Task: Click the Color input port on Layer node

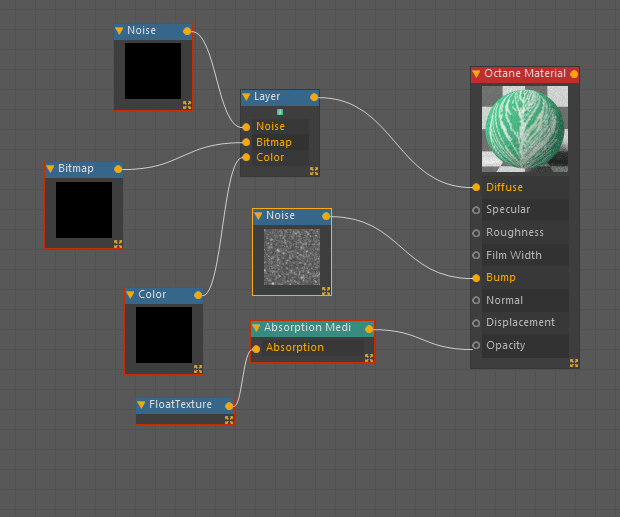Action: pos(246,157)
